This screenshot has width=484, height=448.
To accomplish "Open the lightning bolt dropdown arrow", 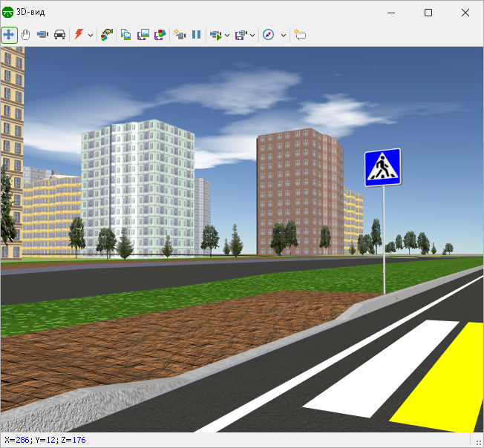I will 91,35.
